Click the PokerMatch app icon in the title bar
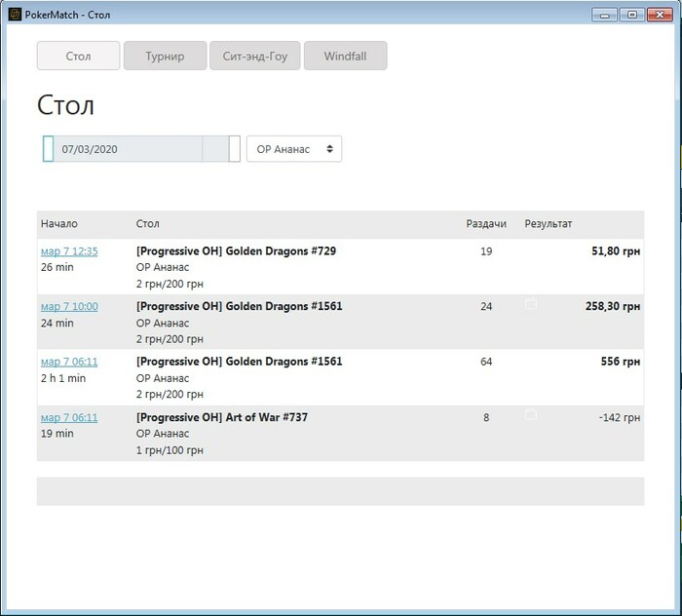Image resolution: width=682 pixels, height=616 pixels. pos(15,15)
